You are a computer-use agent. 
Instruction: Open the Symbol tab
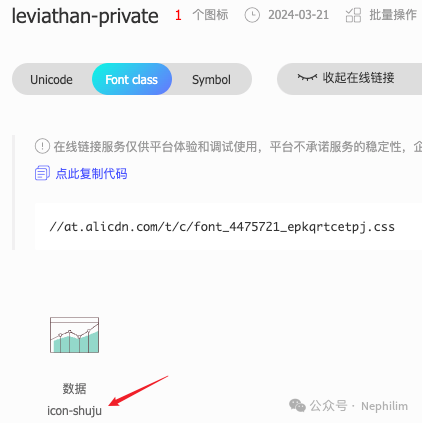[211, 80]
